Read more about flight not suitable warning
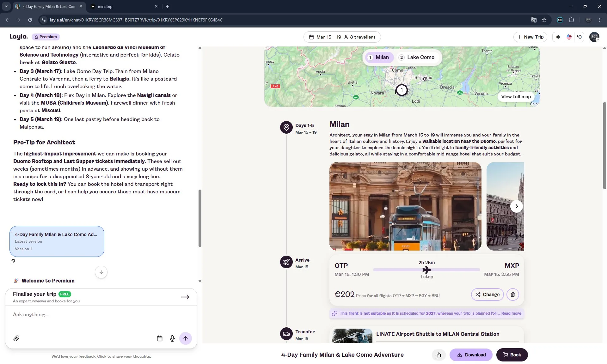607x364 pixels. point(511,313)
